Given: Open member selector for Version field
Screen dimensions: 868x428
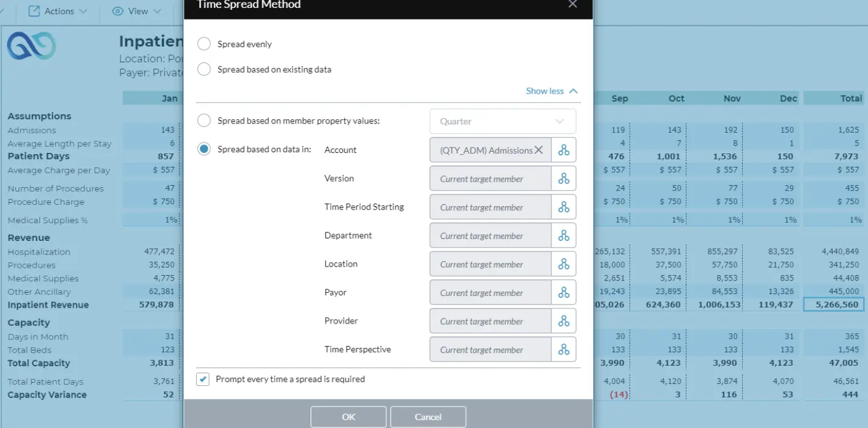Looking at the screenshot, I should point(564,179).
